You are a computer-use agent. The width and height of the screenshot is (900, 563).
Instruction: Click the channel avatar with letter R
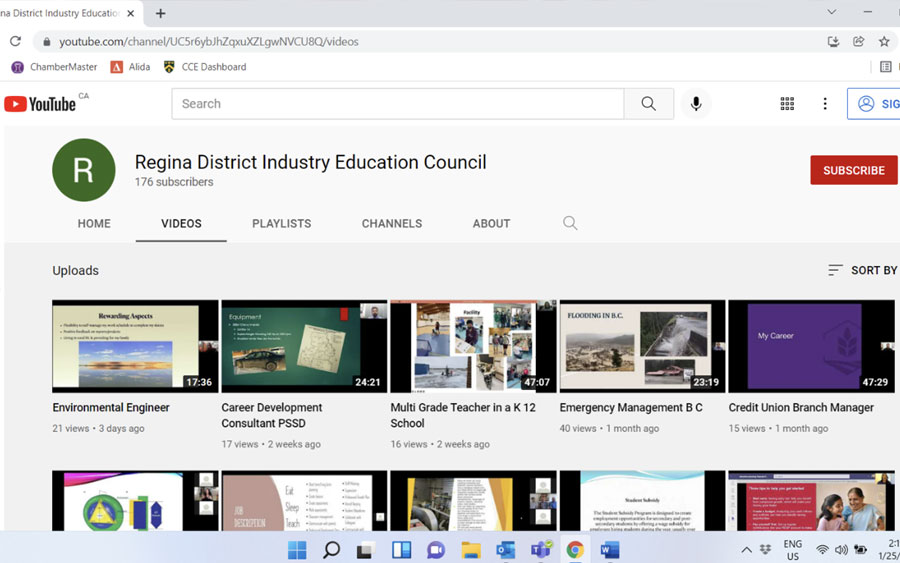84,170
